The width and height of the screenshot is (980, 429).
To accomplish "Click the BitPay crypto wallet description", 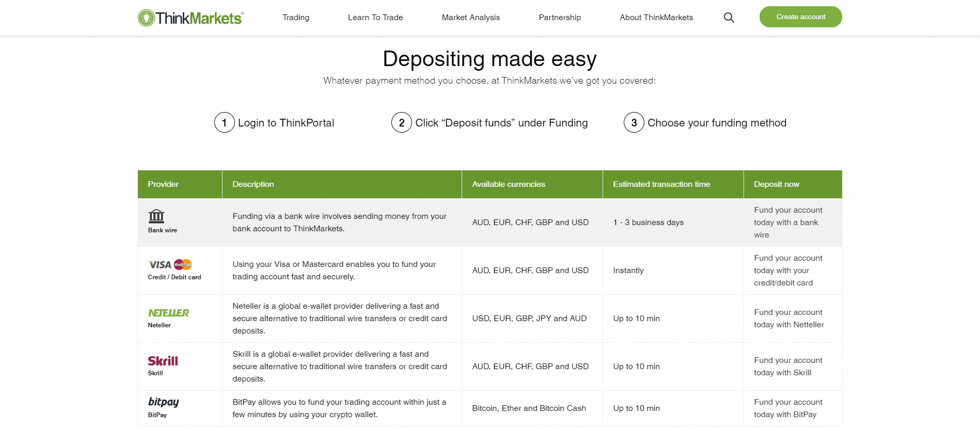I will coord(339,408).
